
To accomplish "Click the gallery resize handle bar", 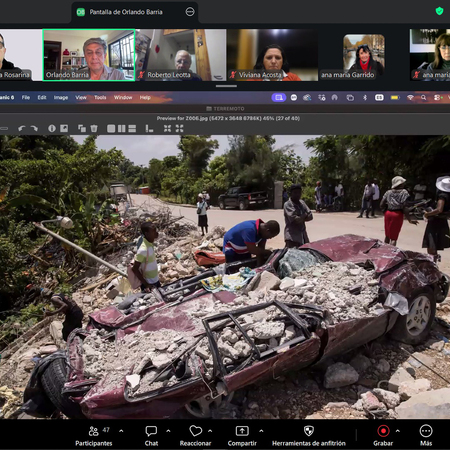I will pyautogui.click(x=226, y=86).
